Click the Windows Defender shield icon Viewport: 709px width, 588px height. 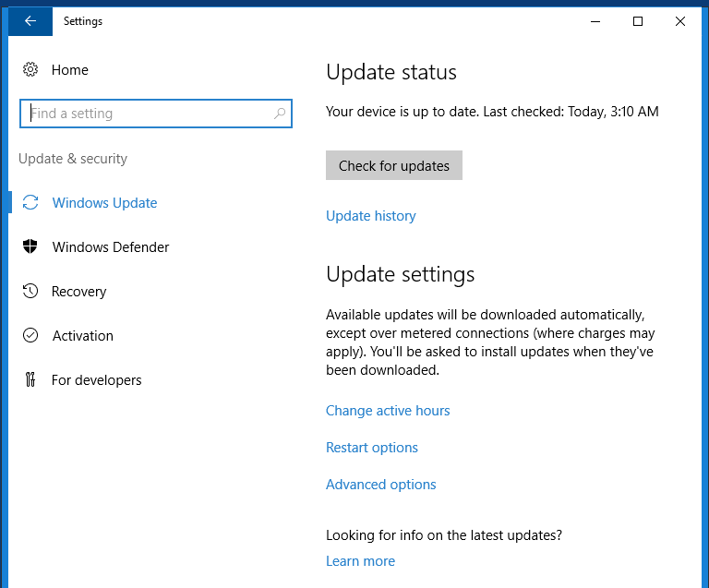(x=30, y=246)
